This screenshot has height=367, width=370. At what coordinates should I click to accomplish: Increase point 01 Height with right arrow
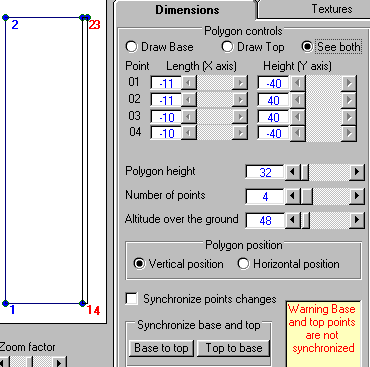tap(349, 83)
